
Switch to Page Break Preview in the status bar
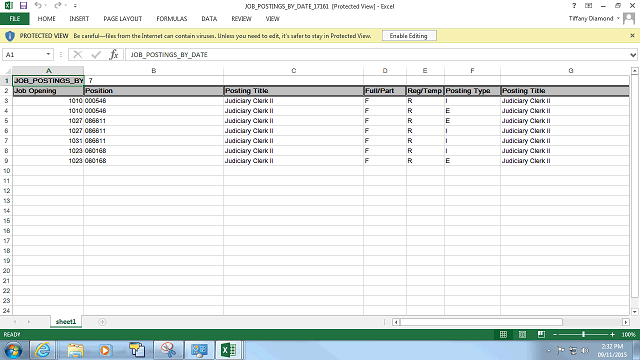pos(541,334)
